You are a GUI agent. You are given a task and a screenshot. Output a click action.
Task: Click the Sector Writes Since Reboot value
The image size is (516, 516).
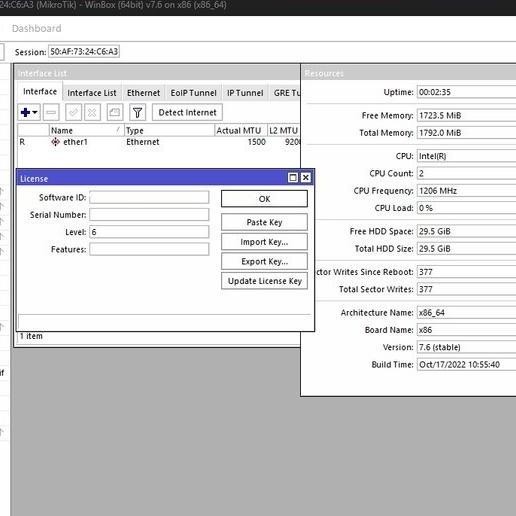tap(466, 272)
